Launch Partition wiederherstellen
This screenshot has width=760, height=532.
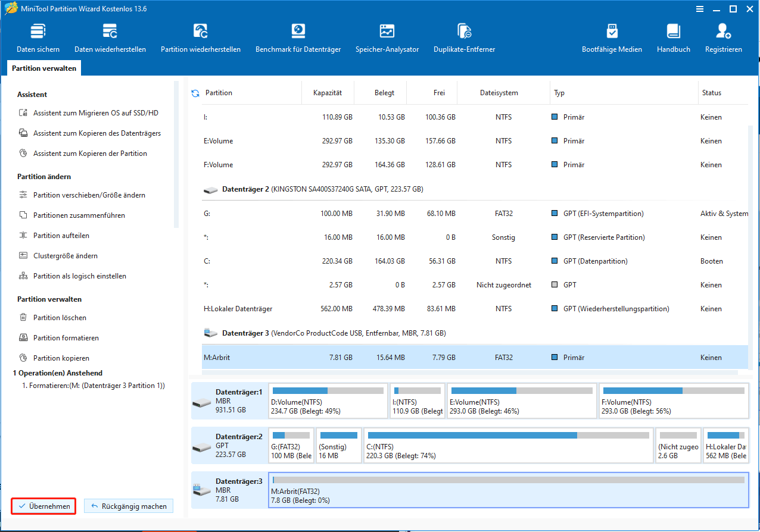click(201, 38)
